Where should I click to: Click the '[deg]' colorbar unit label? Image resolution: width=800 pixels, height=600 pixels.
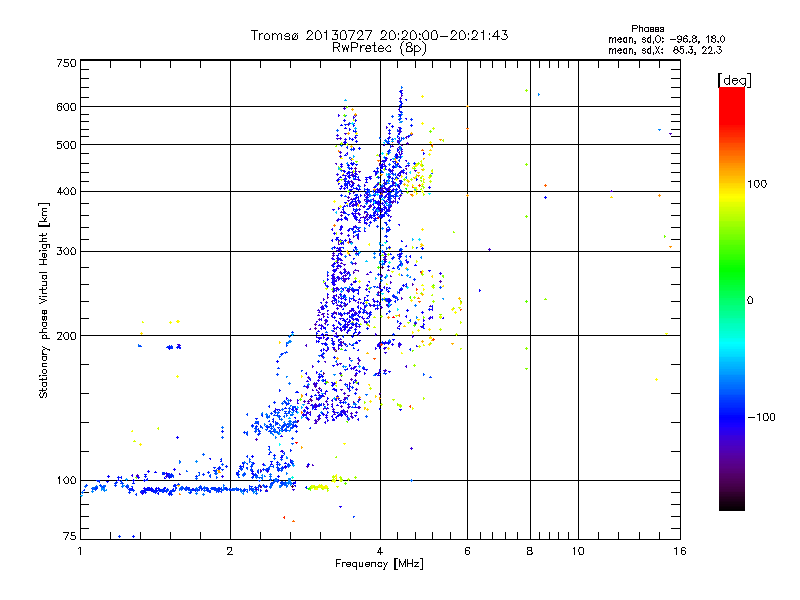[x=734, y=81]
